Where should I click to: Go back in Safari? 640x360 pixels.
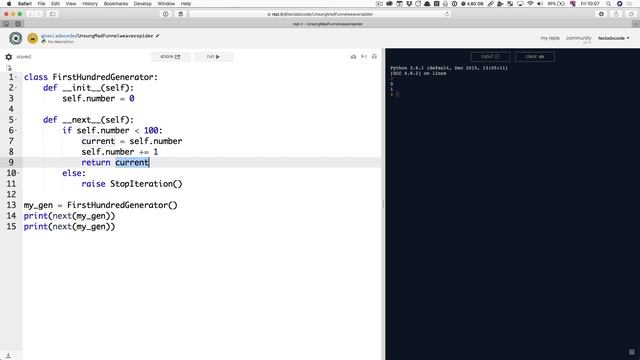click(30, 14)
